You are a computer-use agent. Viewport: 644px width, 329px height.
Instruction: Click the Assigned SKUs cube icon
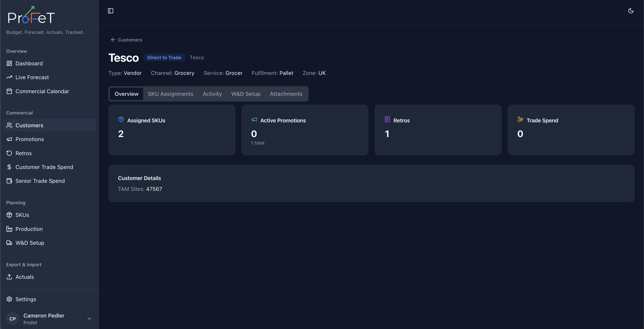(121, 119)
